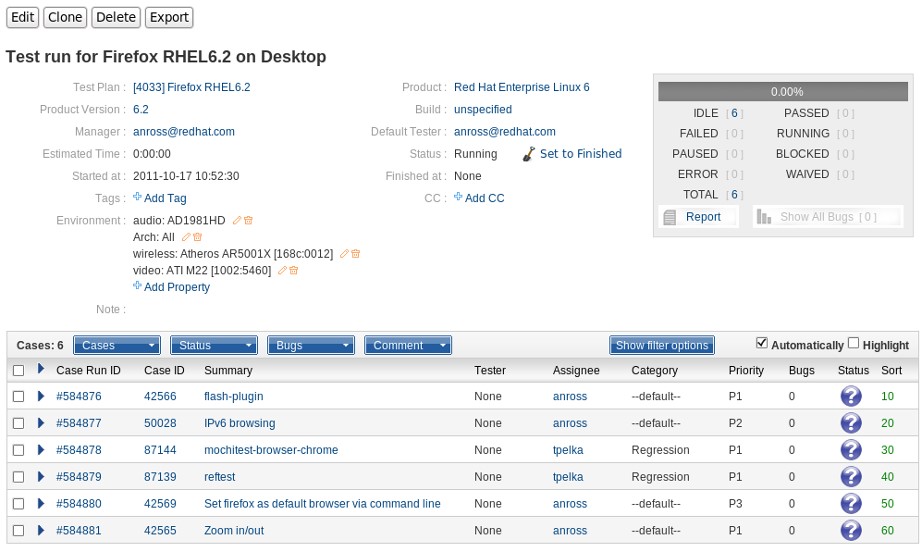
Task: Edit the wireless Atheros property with pencil
Action: coord(344,254)
